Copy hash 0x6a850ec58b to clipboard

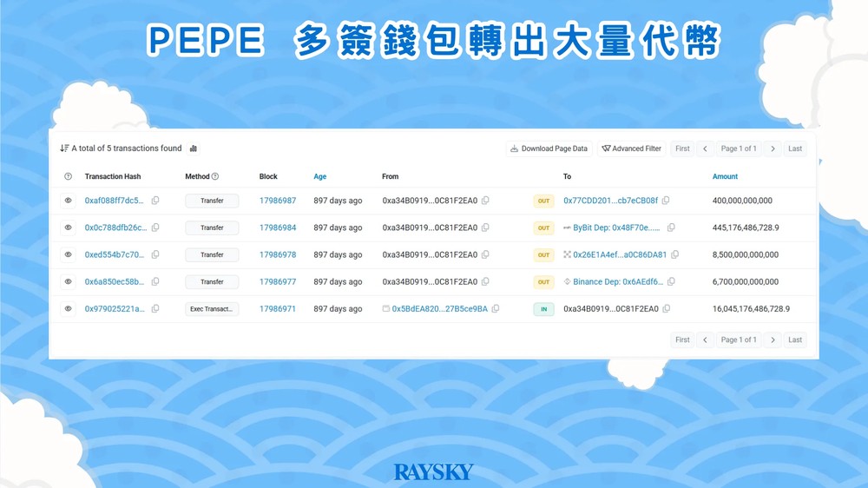click(155, 281)
